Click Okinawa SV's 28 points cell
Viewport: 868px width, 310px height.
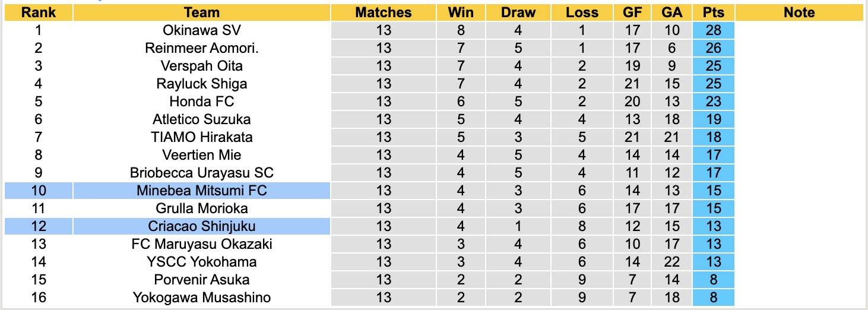(x=713, y=30)
